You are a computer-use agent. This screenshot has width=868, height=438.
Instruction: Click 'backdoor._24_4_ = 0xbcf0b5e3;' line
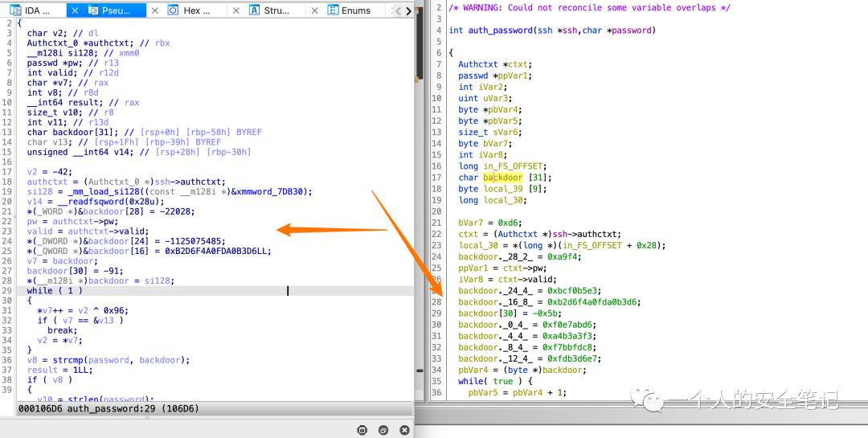pos(529,291)
